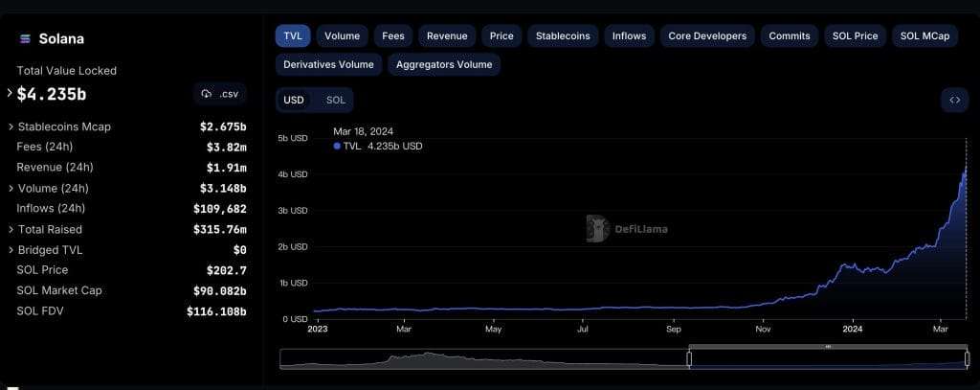Toggle the Revenue chart metric
Screen dimensions: 980x390
[x=447, y=36]
